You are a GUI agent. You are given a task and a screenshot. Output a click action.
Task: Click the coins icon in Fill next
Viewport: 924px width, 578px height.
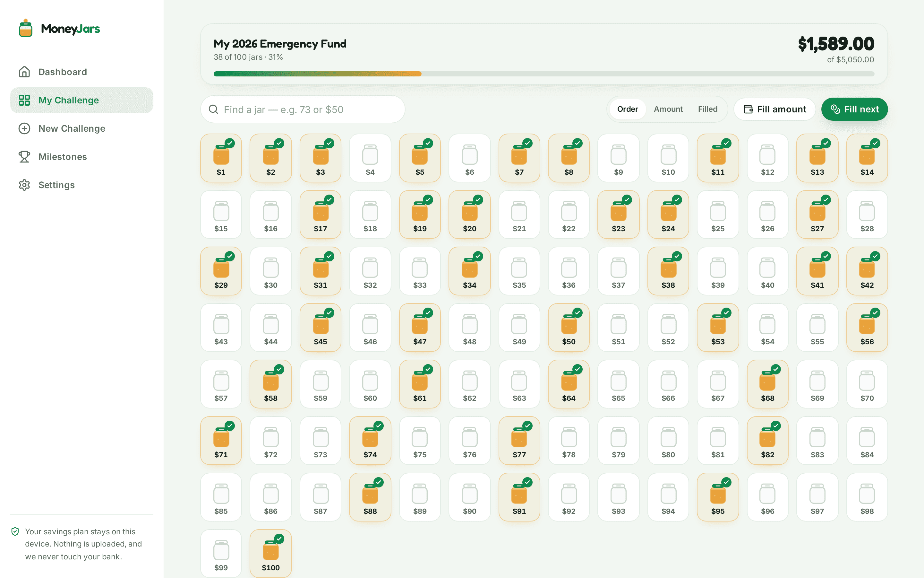click(x=835, y=109)
